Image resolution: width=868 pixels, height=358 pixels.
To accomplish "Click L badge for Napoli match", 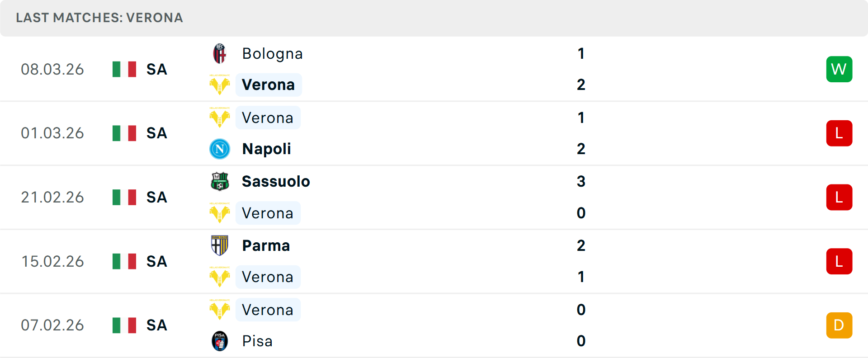I will point(839,133).
